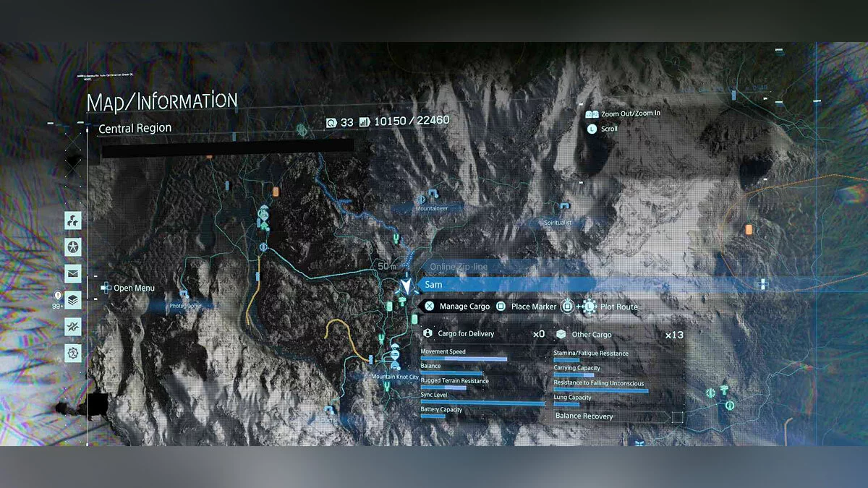868x488 pixels.
Task: Open the settings gear sidebar icon
Action: tap(72, 353)
